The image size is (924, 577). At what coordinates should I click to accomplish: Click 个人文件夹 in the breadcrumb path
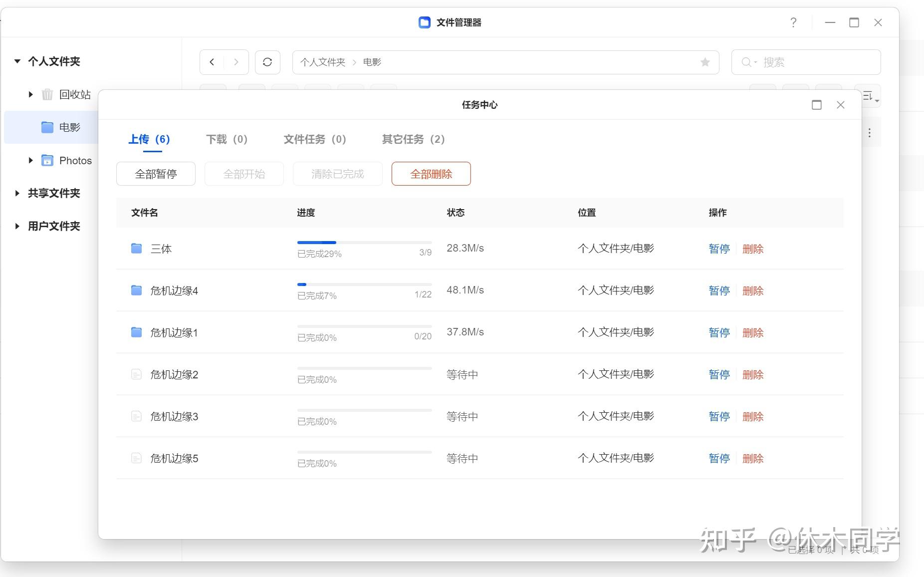tap(323, 62)
